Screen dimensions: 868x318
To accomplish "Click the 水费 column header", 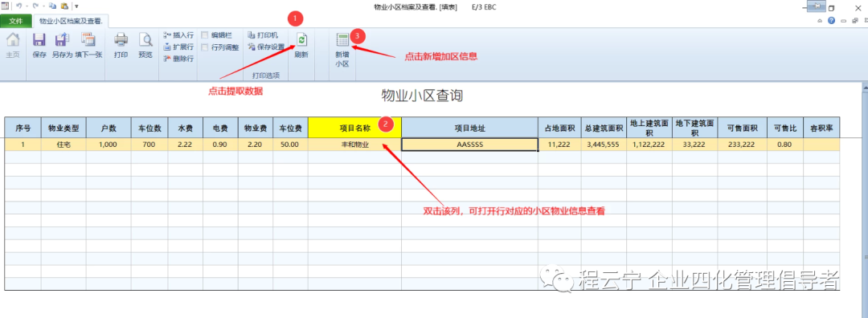I will (186, 128).
